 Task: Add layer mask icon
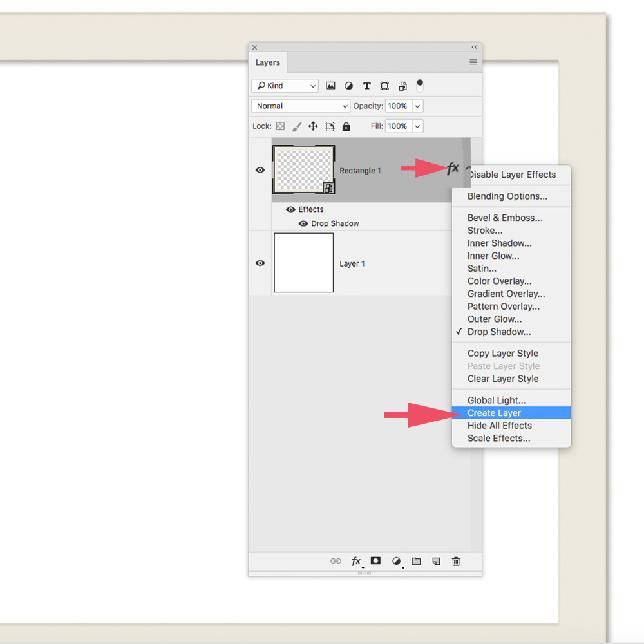pos(375,561)
